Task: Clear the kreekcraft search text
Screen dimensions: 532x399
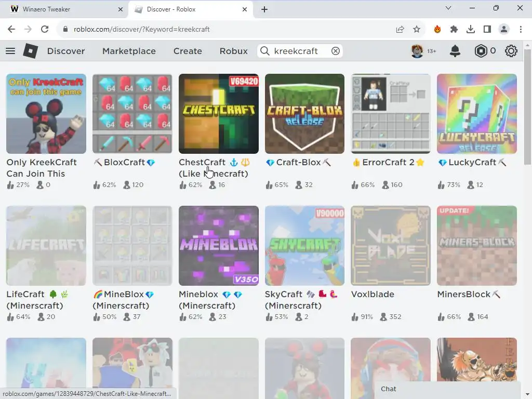Action: click(x=335, y=51)
